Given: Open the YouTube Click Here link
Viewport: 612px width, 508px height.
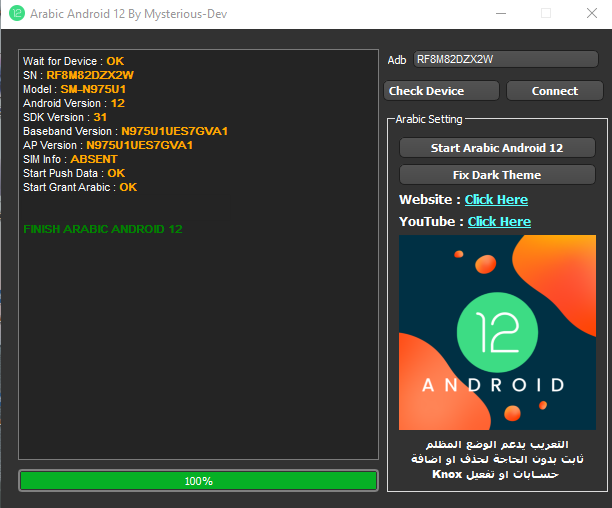Looking at the screenshot, I should point(499,222).
